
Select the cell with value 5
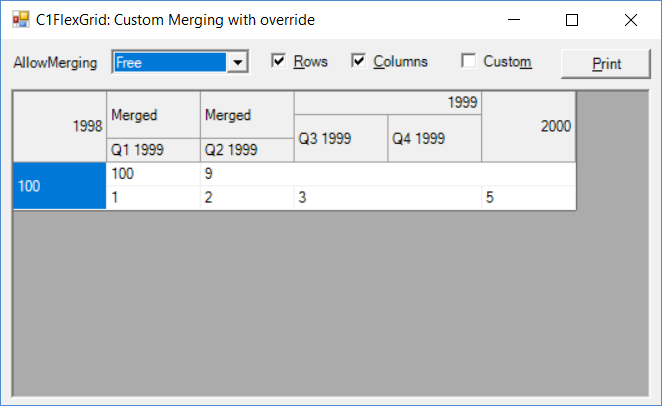[x=528, y=198]
